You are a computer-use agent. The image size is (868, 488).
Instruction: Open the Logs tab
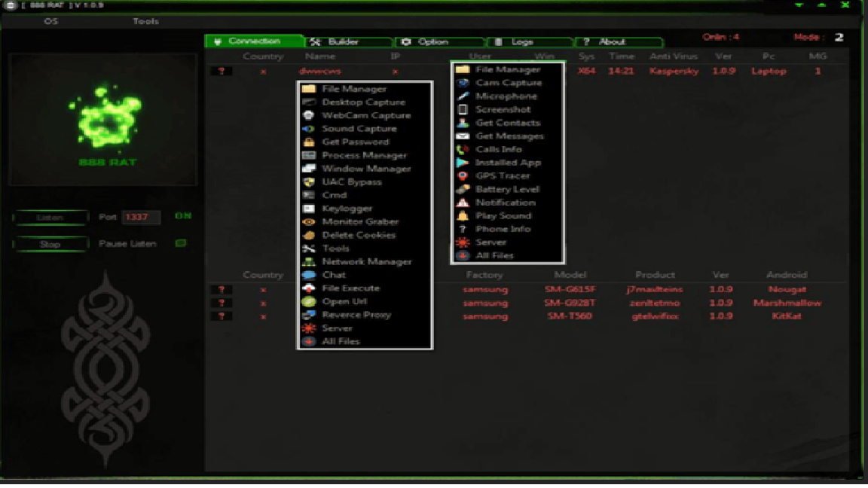529,42
